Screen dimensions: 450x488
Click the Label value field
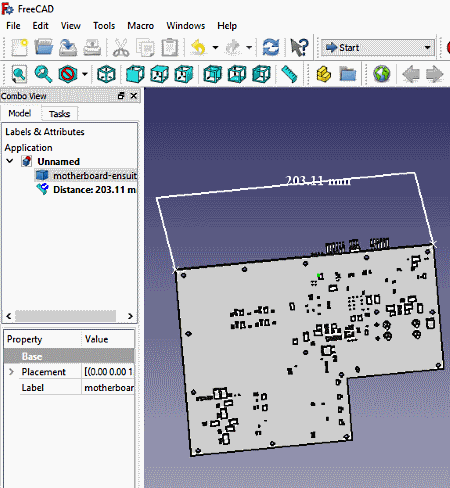click(108, 388)
